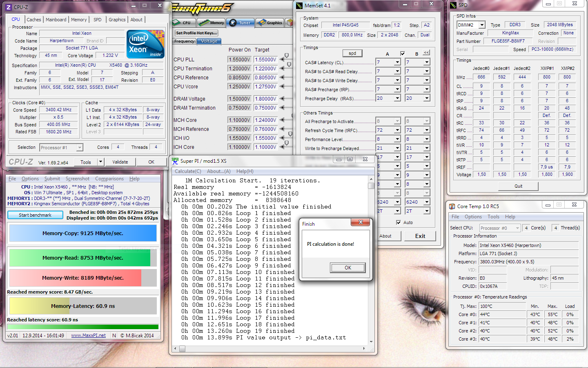This screenshot has height=368, width=588.
Task: Open the EasyTune6 cube icon tab
Action: (289, 23)
